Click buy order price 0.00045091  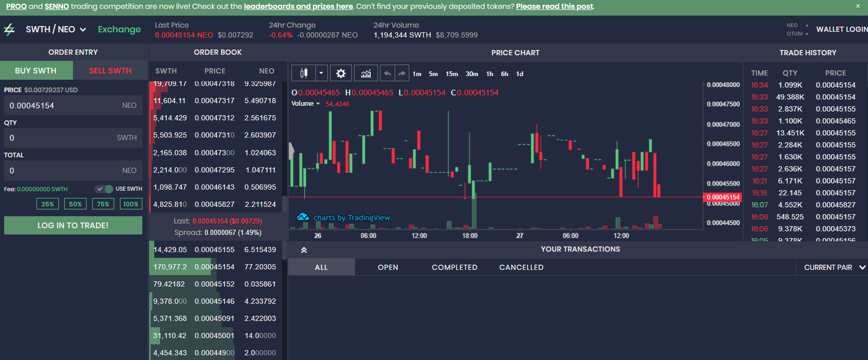pos(214,318)
